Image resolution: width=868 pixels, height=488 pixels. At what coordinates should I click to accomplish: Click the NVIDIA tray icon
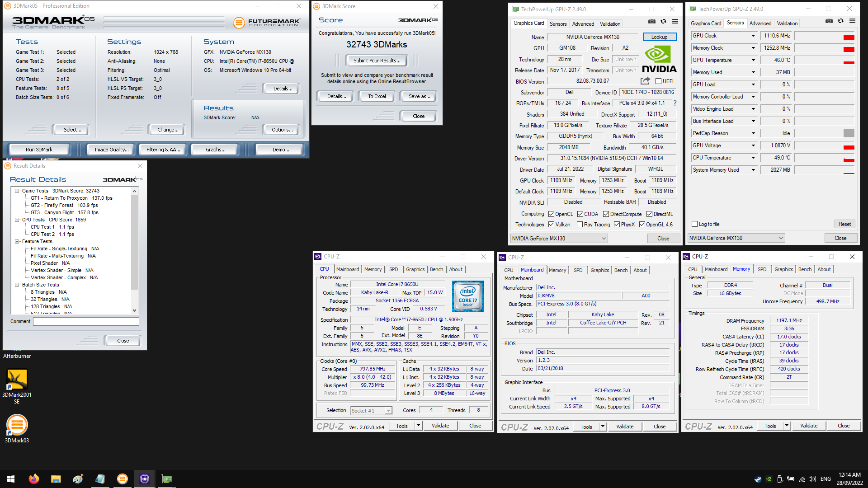[769, 479]
